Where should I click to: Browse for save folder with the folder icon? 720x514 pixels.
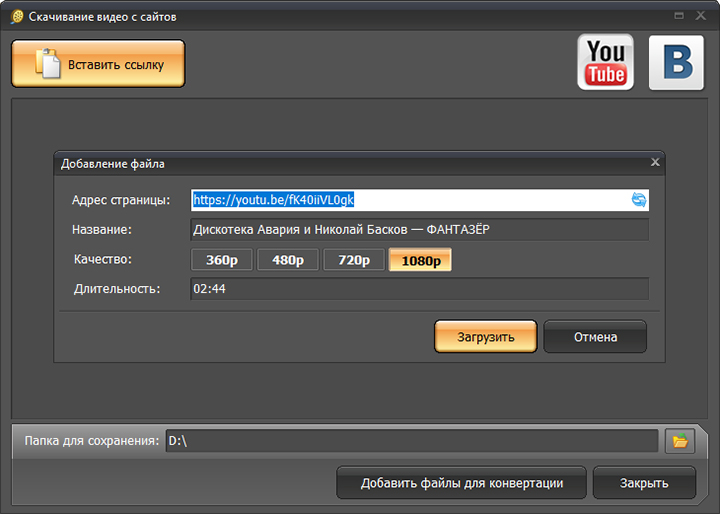680,441
